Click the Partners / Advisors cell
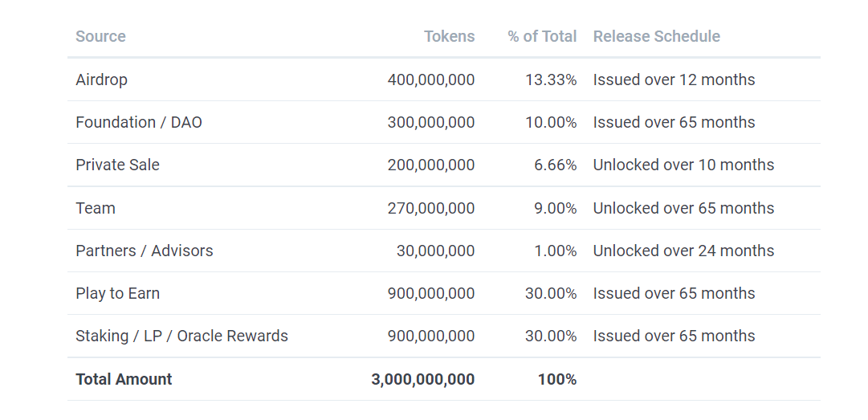This screenshot has width=868, height=420. coord(145,251)
